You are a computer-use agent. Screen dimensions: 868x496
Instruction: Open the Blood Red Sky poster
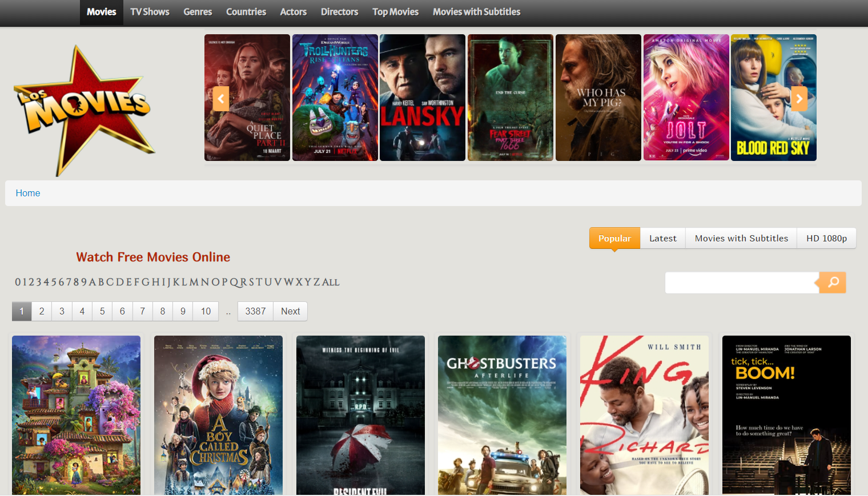774,98
